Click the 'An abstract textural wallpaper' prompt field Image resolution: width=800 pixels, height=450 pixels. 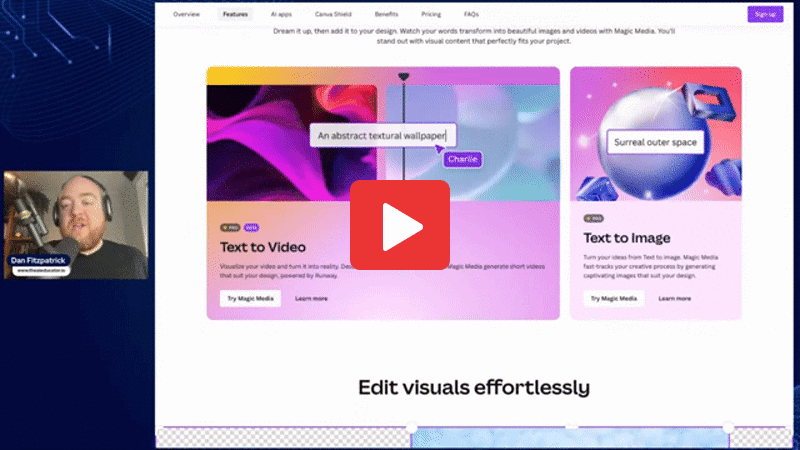[x=383, y=136]
